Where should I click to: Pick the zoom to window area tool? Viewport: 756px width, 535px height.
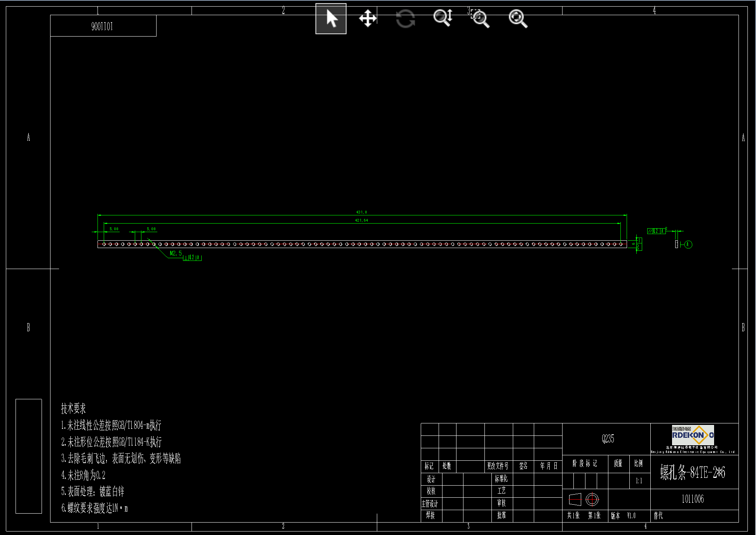(480, 18)
